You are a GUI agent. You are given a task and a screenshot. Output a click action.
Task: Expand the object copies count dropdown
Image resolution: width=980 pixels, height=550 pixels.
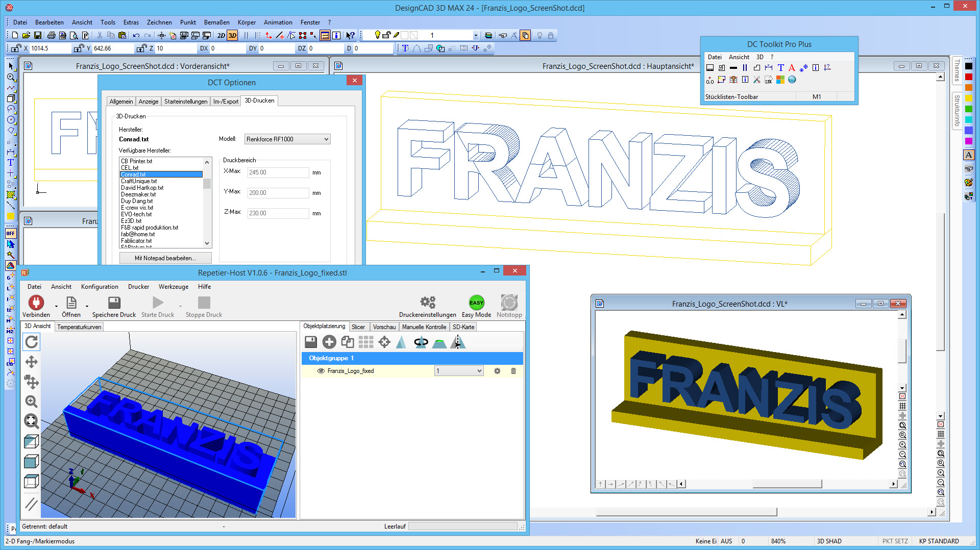(x=479, y=371)
